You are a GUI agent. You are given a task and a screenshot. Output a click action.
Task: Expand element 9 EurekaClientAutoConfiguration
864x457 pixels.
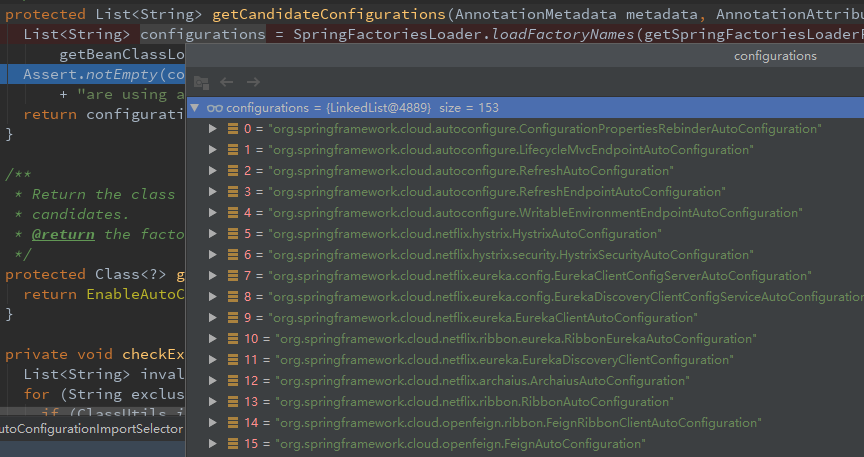click(x=212, y=317)
